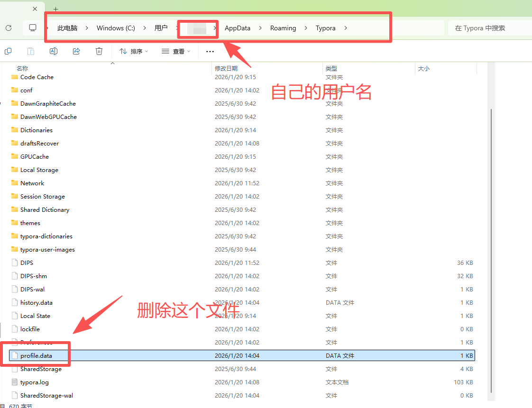Click the Copy icon in the toolbar

click(8, 51)
